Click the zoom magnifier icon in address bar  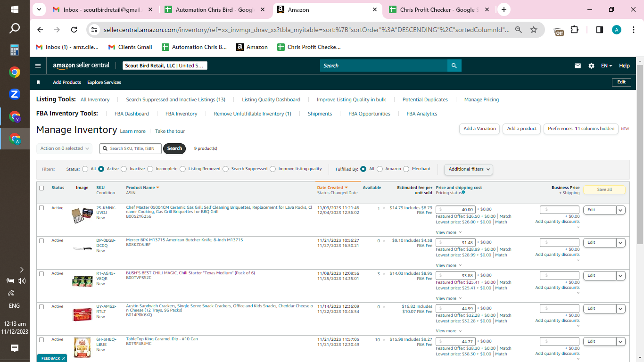click(519, 30)
